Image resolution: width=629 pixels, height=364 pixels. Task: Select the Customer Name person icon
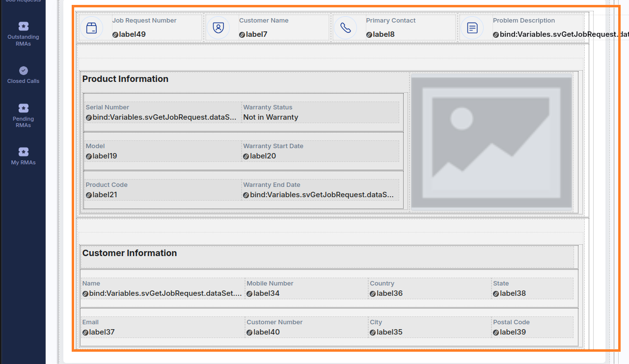(218, 28)
